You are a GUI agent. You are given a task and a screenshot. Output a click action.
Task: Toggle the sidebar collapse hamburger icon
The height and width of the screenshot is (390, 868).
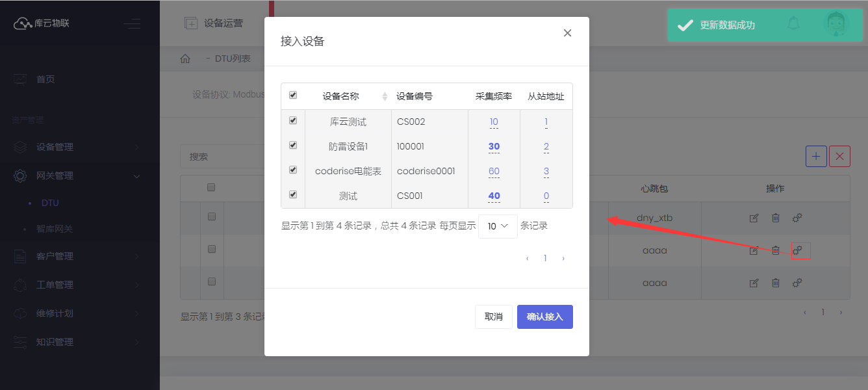[x=132, y=24]
